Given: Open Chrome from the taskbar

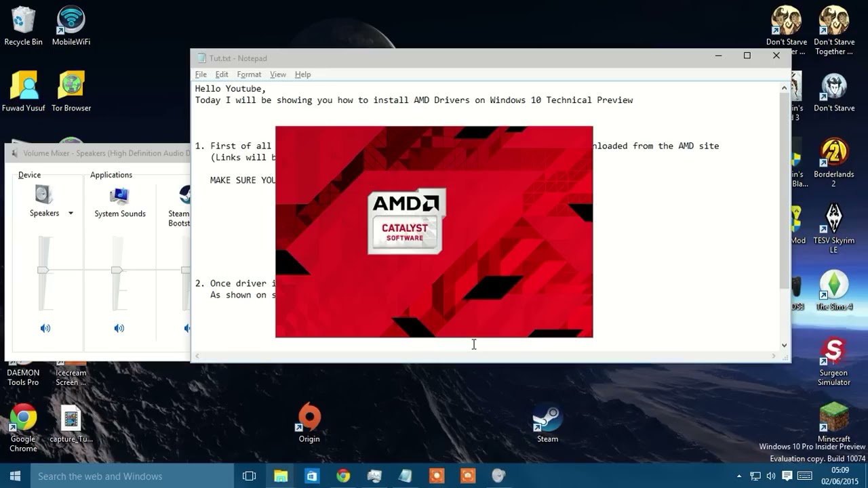Looking at the screenshot, I should (343, 476).
